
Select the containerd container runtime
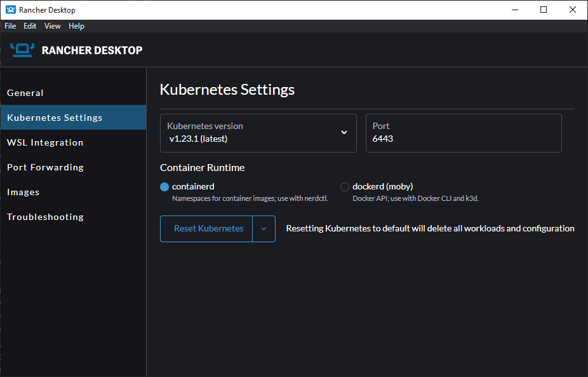tap(165, 187)
